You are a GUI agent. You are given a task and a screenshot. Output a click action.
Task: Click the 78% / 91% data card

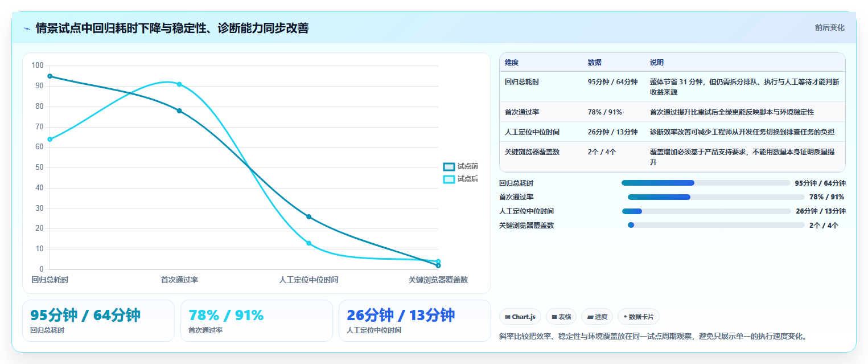pos(257,321)
